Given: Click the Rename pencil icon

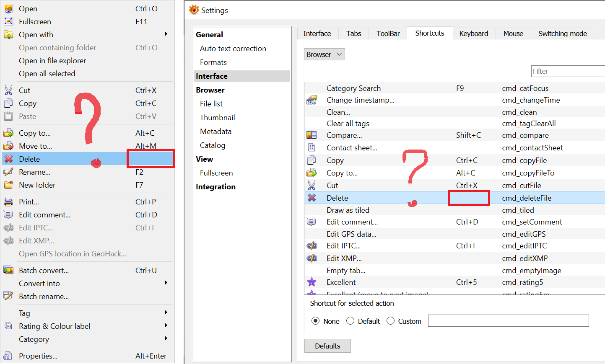Looking at the screenshot, I should (x=8, y=172).
